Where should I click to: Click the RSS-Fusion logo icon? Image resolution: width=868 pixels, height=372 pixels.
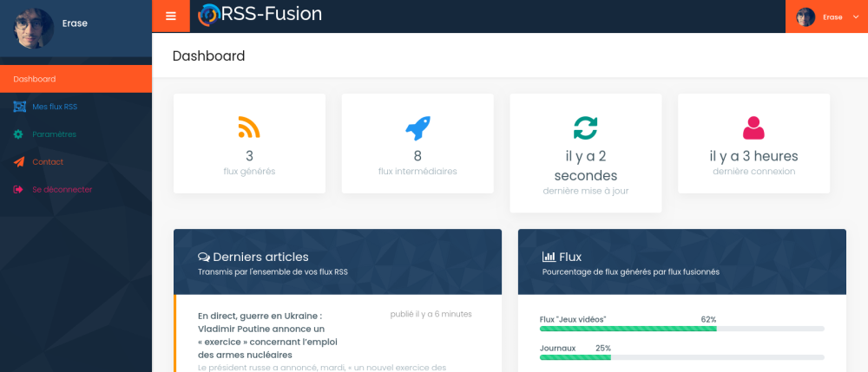208,15
